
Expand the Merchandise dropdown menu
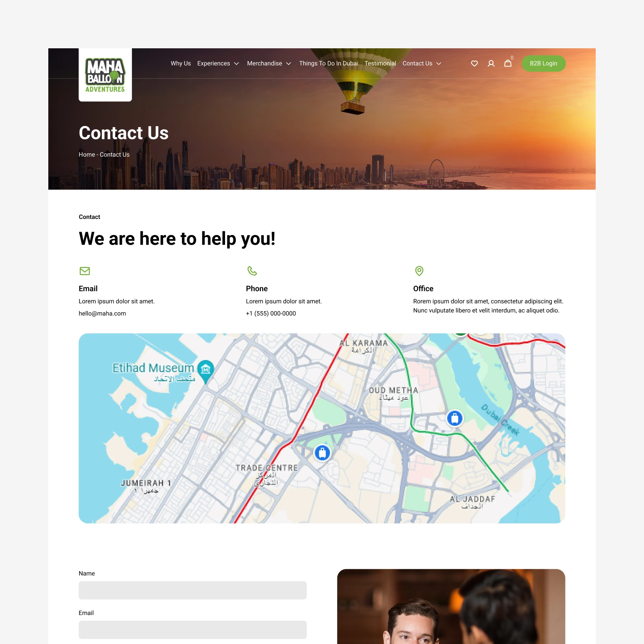(x=269, y=64)
